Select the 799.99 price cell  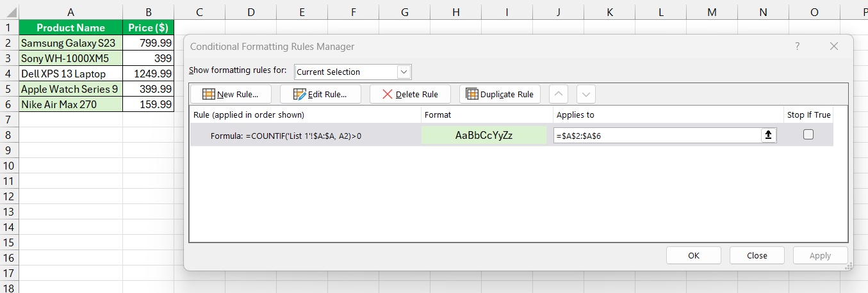tap(149, 43)
